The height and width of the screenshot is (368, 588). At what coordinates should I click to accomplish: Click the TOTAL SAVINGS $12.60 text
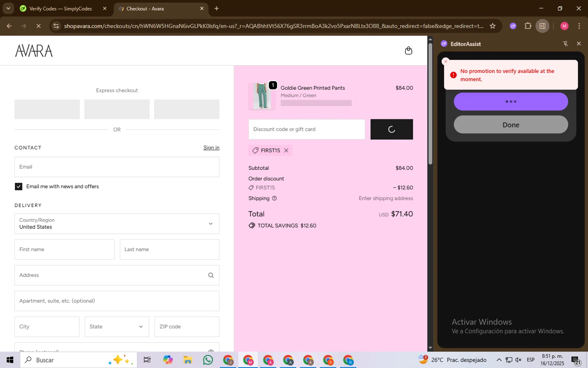pyautogui.click(x=287, y=226)
